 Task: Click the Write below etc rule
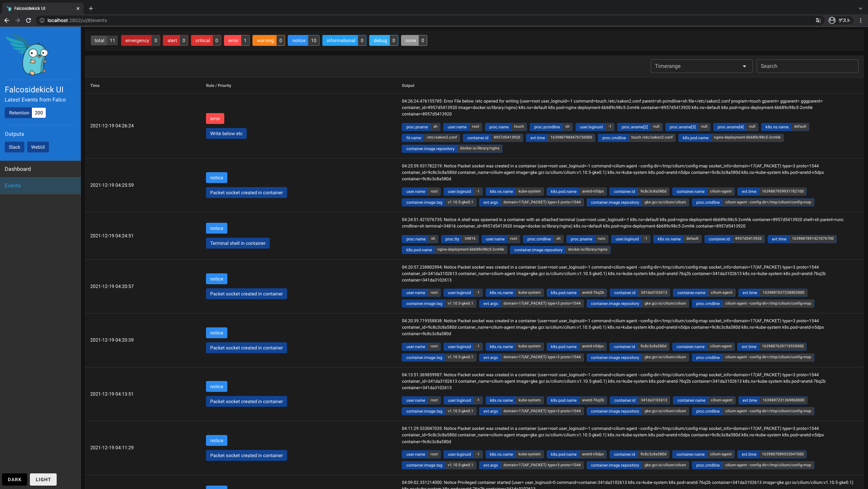click(226, 133)
